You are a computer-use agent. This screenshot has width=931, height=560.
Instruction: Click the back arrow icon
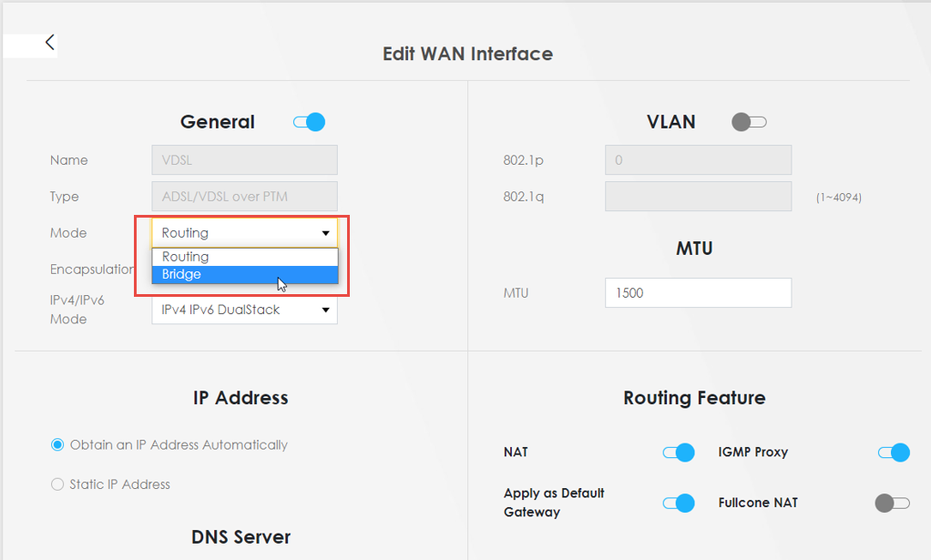tap(50, 42)
